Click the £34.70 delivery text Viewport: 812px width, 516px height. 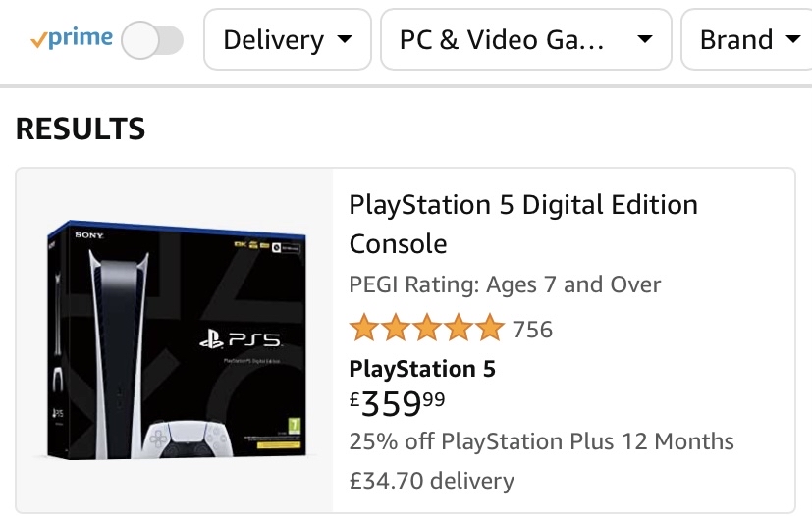(431, 481)
